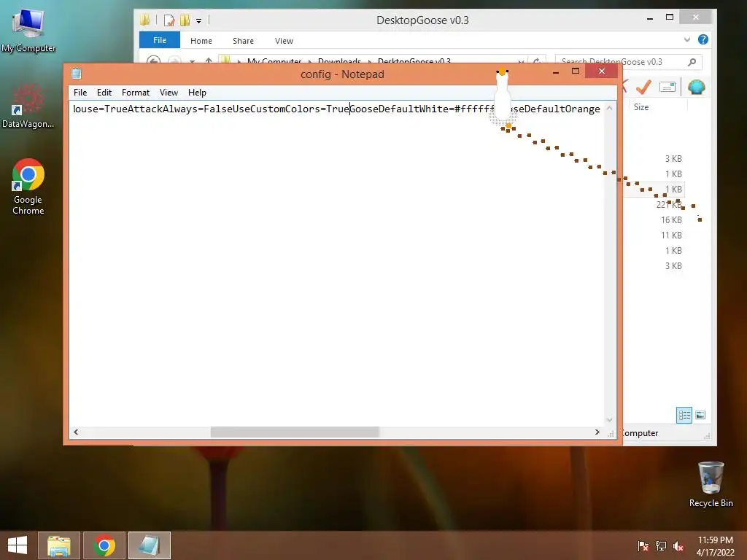This screenshot has width=747, height=560.
Task: Click the right scroll arrow in Notepad
Action: tap(597, 432)
